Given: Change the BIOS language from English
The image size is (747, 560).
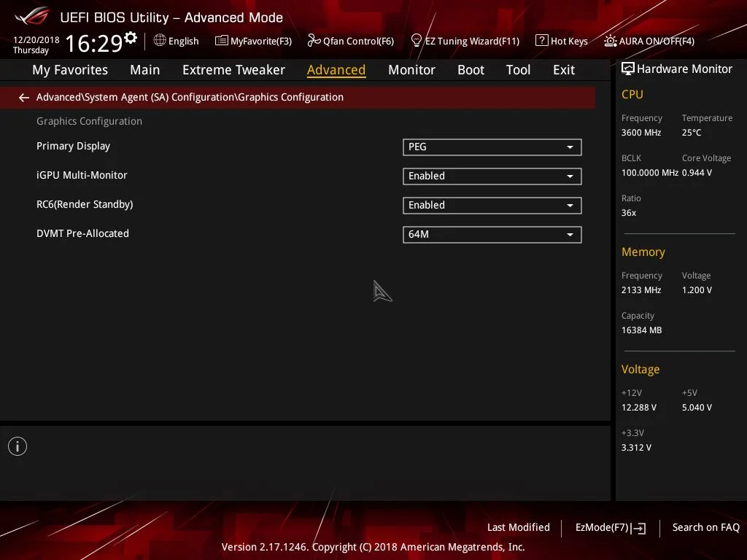Looking at the screenshot, I should pyautogui.click(x=176, y=41).
